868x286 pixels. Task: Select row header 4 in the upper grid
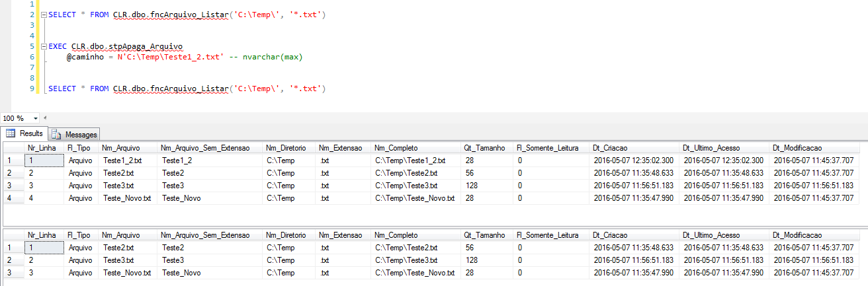coord(13,198)
